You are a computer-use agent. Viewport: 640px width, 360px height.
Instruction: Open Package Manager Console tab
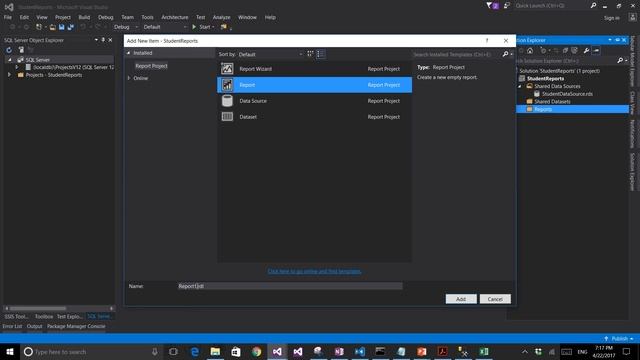[x=76, y=326]
